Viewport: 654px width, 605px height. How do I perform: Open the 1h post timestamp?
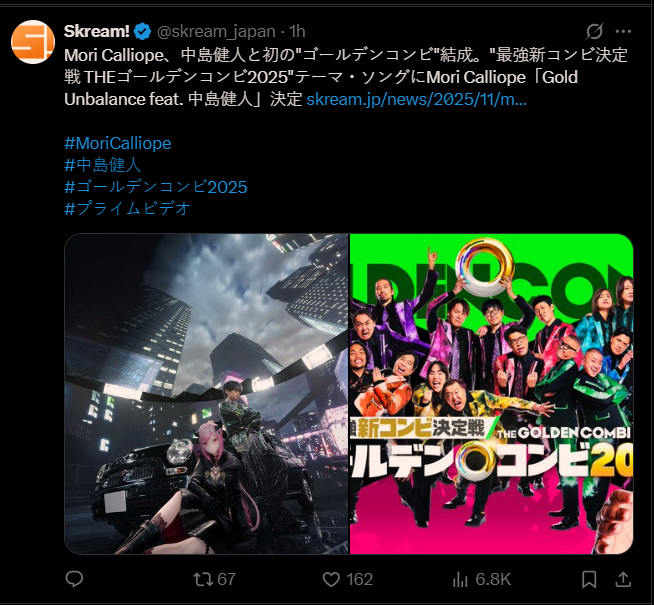[x=297, y=31]
